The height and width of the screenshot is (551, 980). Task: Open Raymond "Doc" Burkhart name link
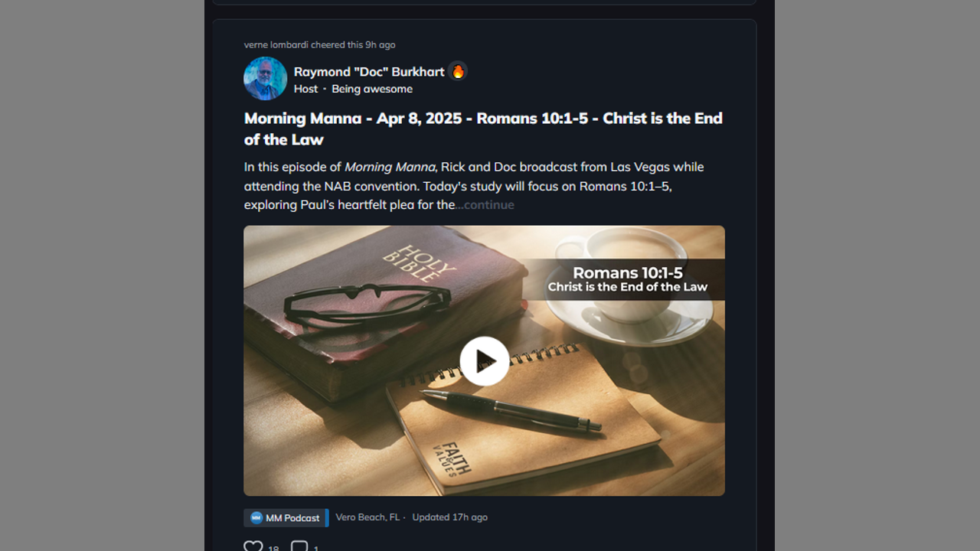[369, 71]
